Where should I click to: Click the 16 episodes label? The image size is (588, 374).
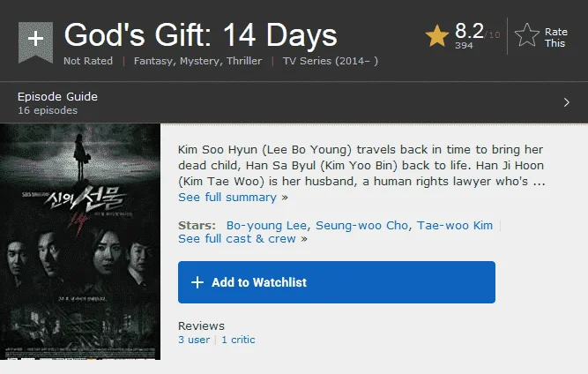tap(48, 110)
